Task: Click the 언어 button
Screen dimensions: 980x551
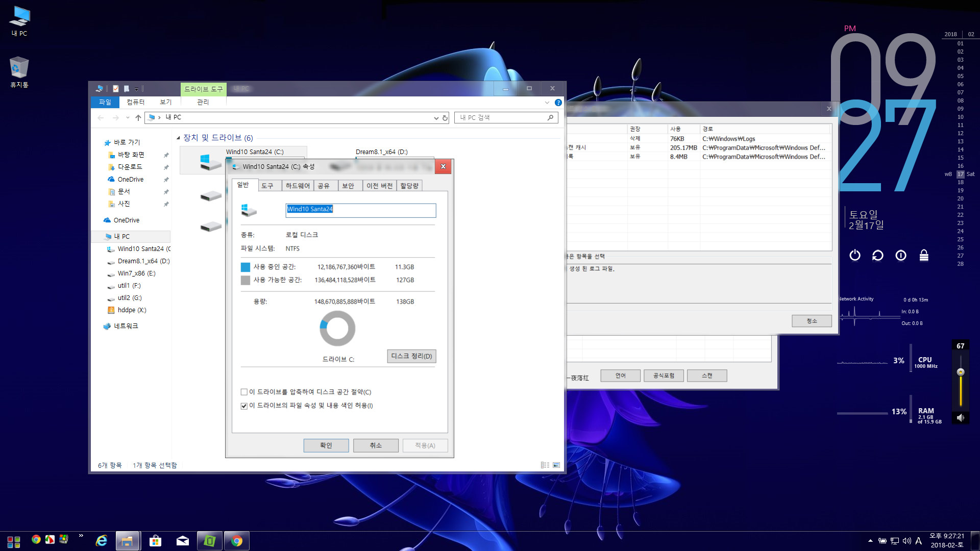Action: click(x=620, y=375)
